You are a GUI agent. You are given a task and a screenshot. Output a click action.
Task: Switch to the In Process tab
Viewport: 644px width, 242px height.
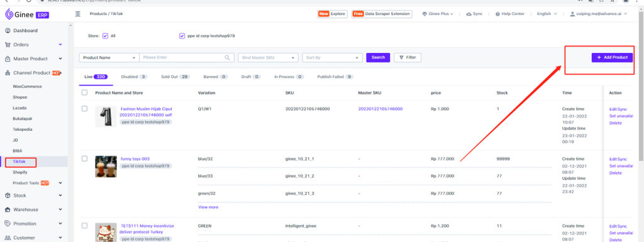coord(289,77)
